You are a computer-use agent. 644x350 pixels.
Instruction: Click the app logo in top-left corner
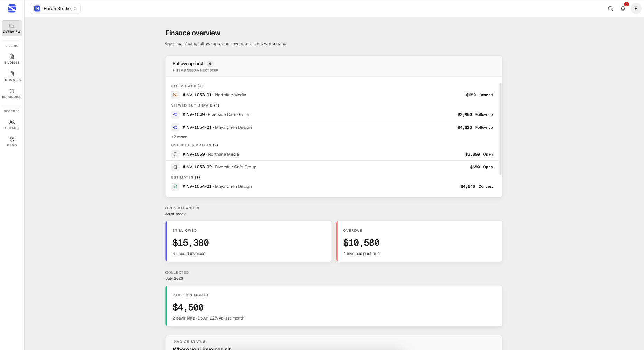click(x=12, y=9)
